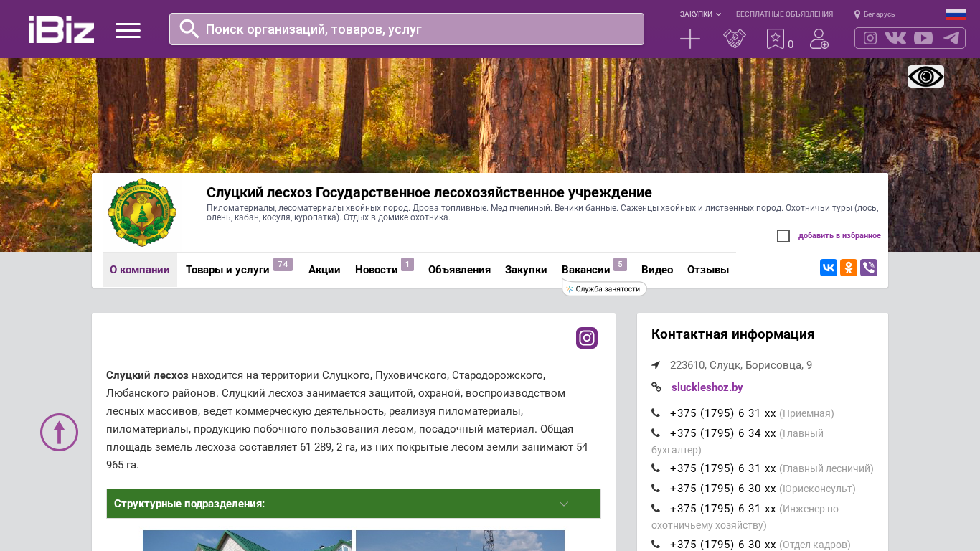Click the plus add listing icon
Viewport: 980px width, 551px height.
689,39
